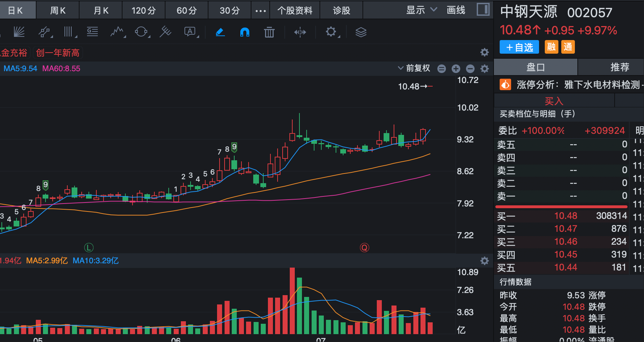Viewport: 644px width, 342px height.
Task: Select the fan lines drawing tool
Action: pyautogui.click(x=19, y=32)
